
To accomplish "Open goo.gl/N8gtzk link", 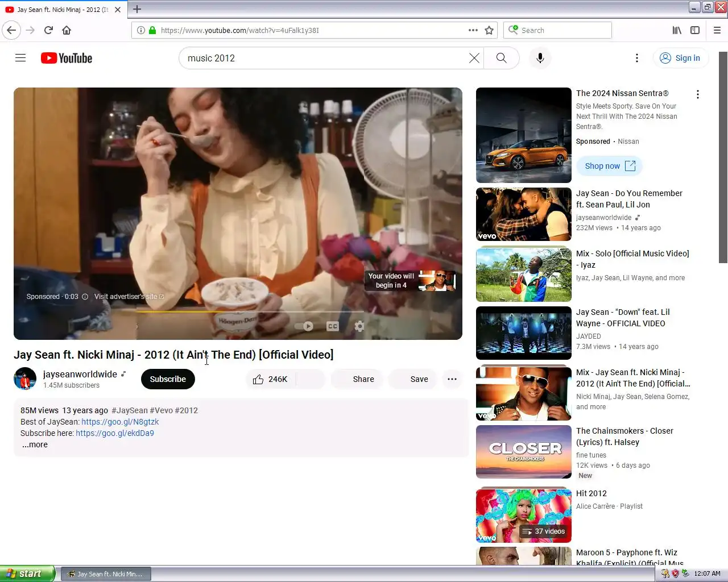I will point(120,422).
